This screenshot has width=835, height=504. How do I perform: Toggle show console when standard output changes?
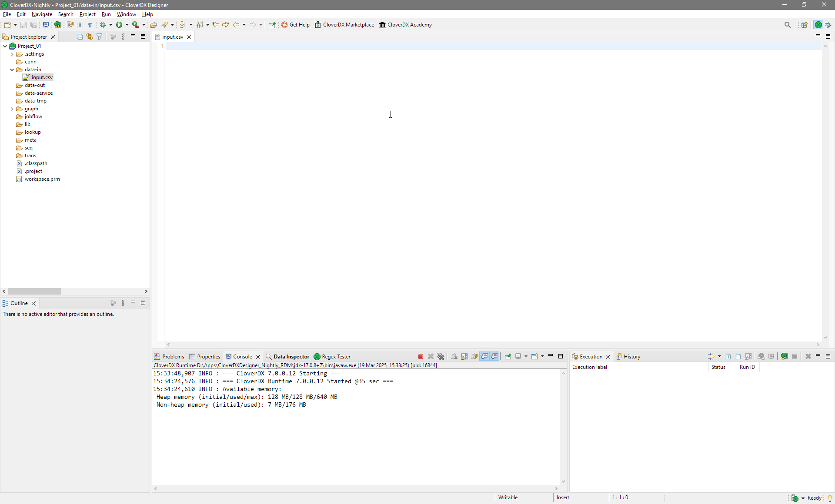click(484, 357)
